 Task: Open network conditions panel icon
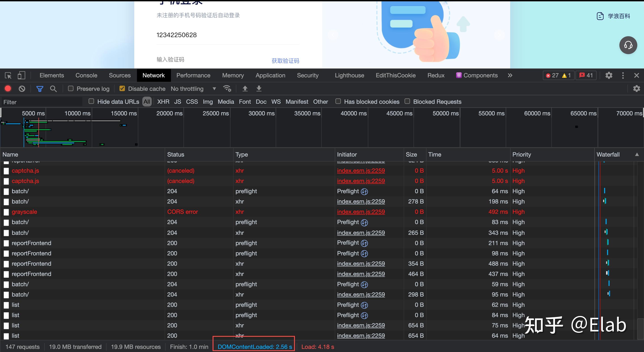[227, 88]
